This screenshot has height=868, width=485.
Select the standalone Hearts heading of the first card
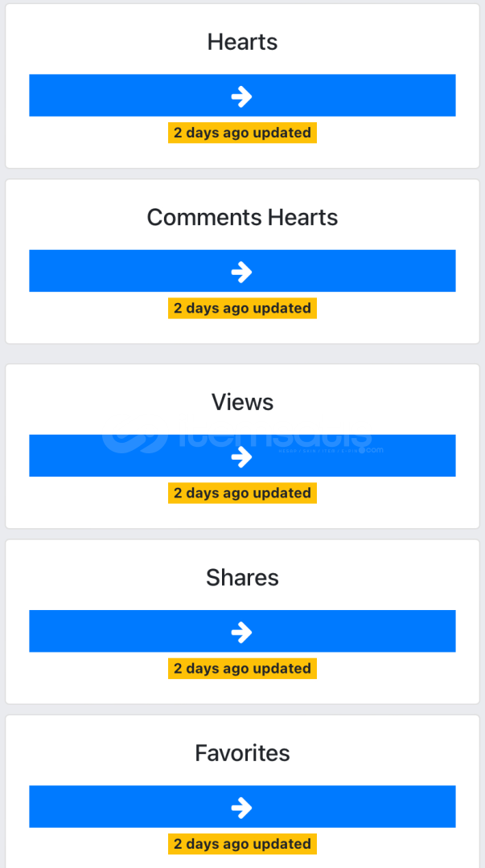(x=242, y=42)
